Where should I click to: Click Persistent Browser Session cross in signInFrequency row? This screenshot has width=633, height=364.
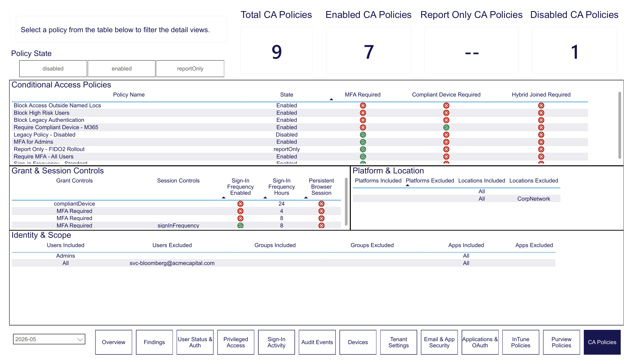[x=321, y=225]
